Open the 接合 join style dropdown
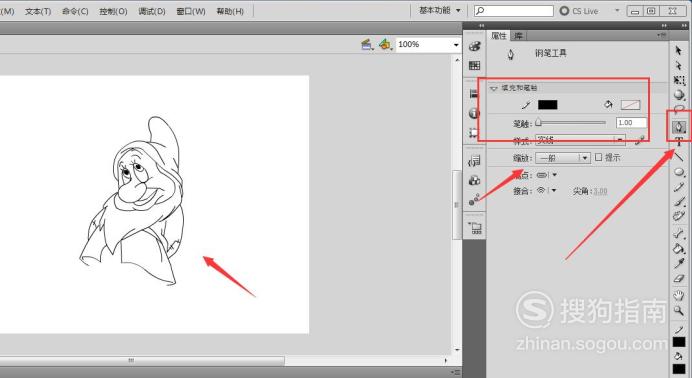This screenshot has height=378, width=692. [x=546, y=191]
